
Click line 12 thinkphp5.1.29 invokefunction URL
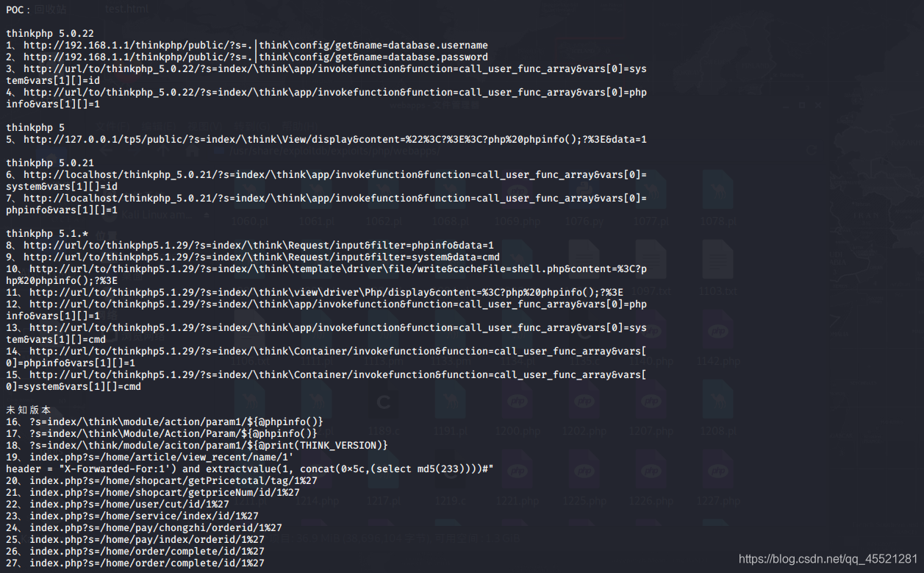tap(326, 304)
